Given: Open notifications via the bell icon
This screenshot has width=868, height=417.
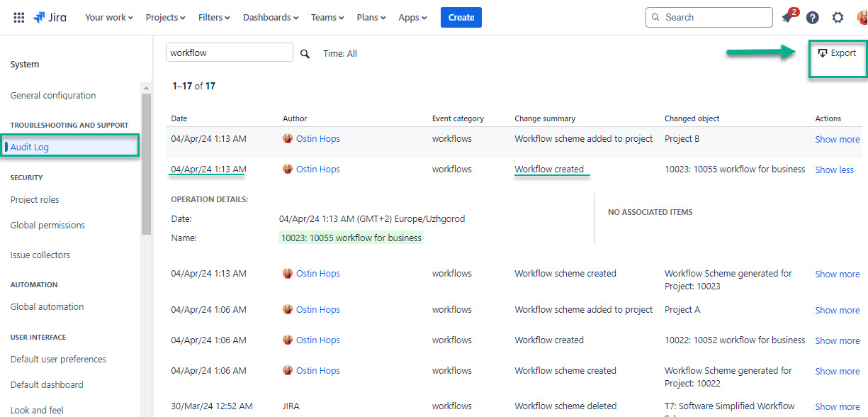Looking at the screenshot, I should coord(787,17).
